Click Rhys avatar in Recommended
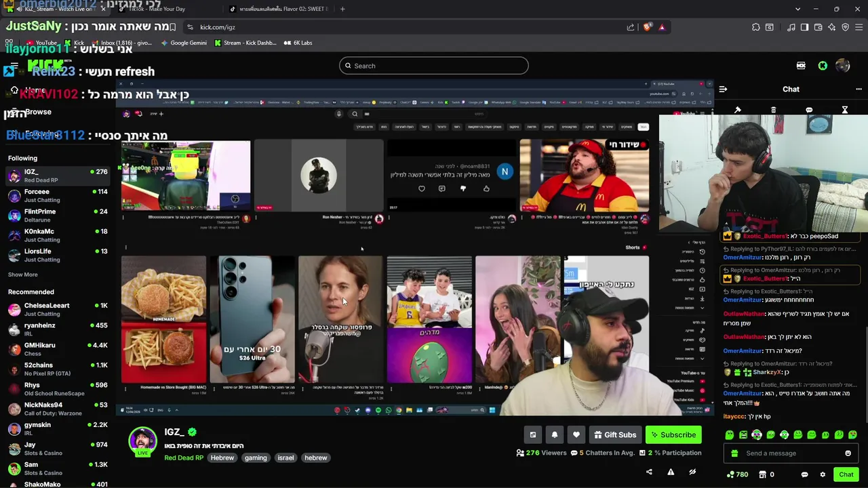Image resolution: width=868 pixels, height=488 pixels. (14, 389)
